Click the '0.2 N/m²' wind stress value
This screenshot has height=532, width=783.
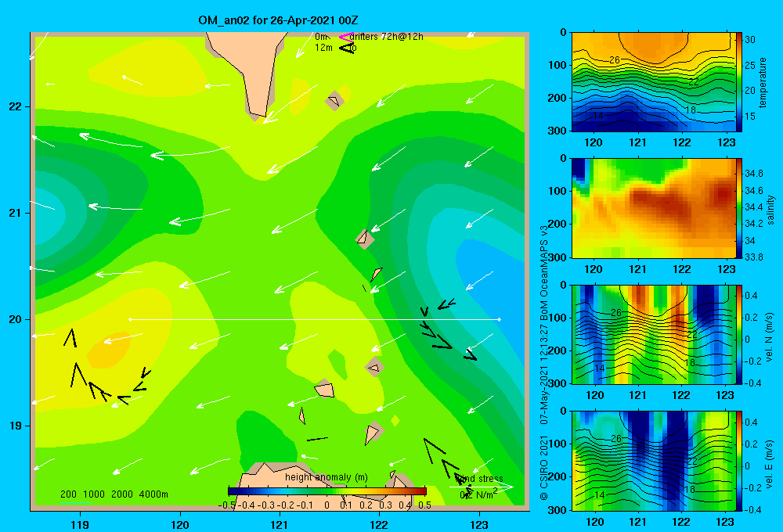(478, 494)
